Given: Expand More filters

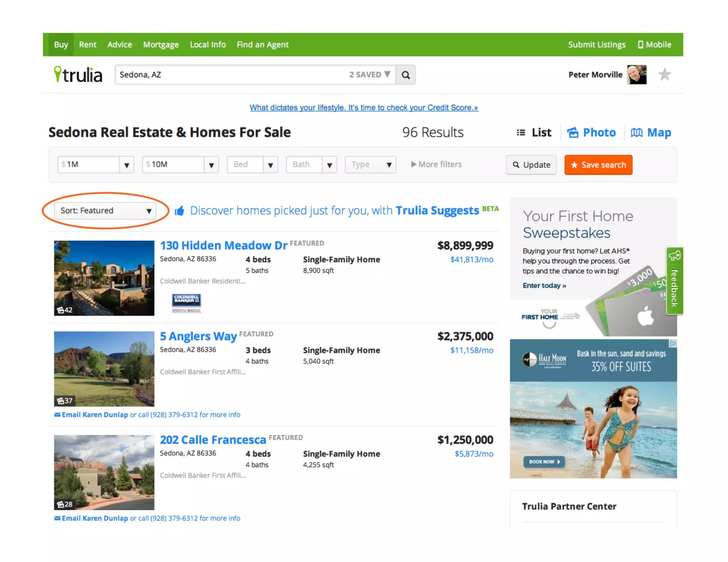Looking at the screenshot, I should coord(436,164).
